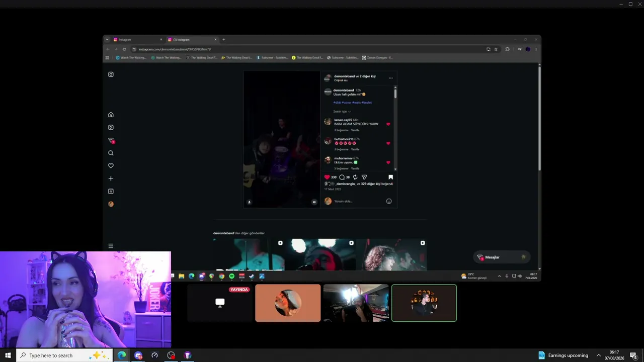The image size is (644, 362).
Task: Toggle like on butterbox713's comment
Action: pyautogui.click(x=388, y=143)
